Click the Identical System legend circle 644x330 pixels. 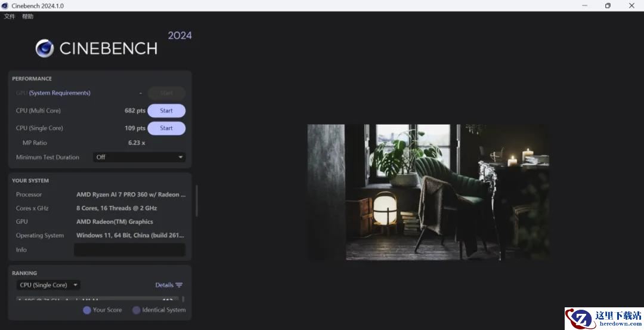(x=136, y=310)
